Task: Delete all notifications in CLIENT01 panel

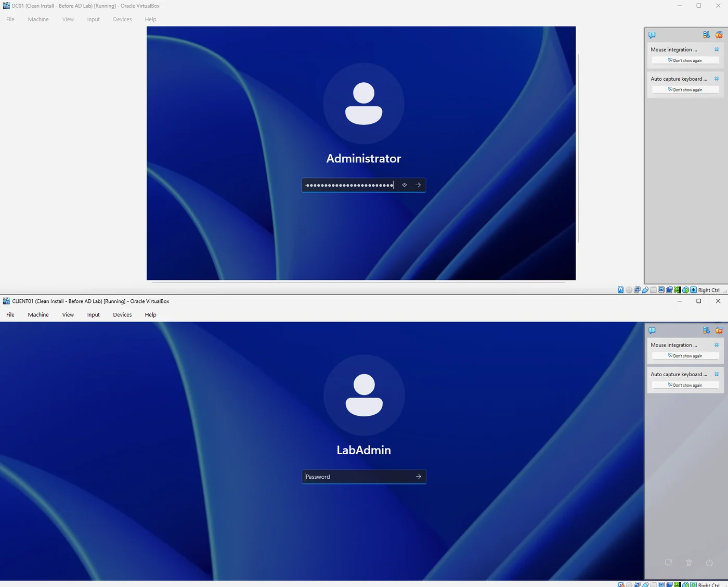Action: (x=719, y=330)
